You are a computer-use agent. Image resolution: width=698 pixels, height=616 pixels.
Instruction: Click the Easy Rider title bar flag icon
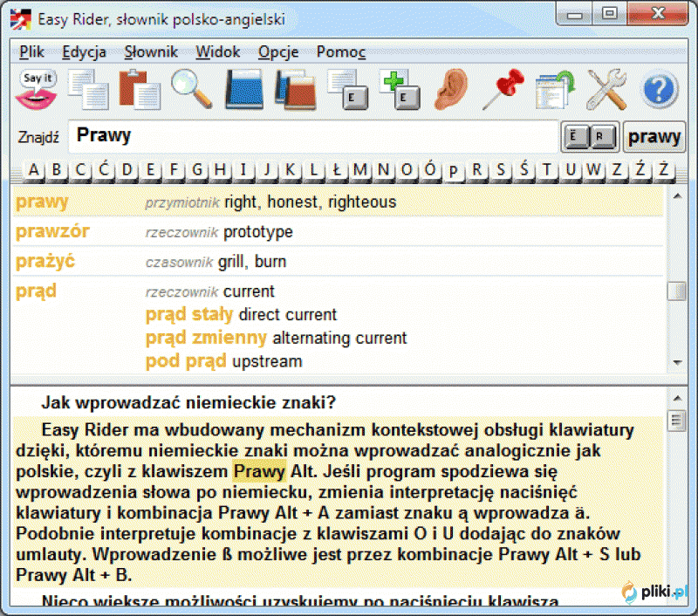tap(20, 19)
